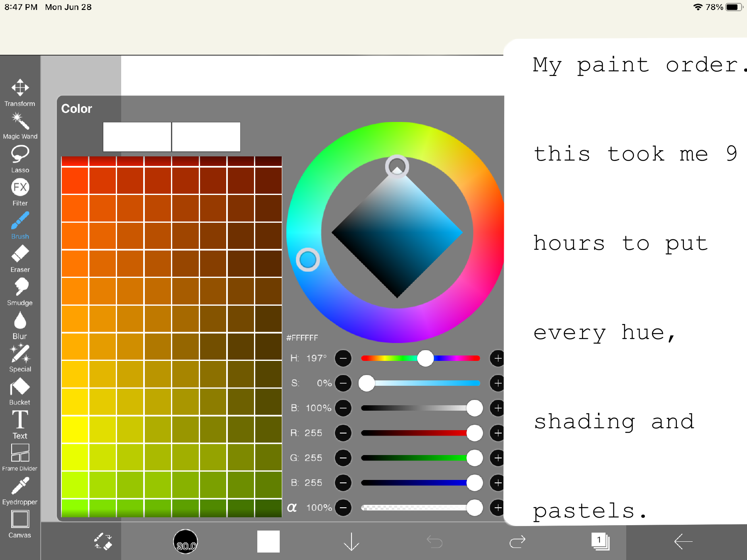
Task: Increase hue with the H plus button
Action: [x=497, y=358]
